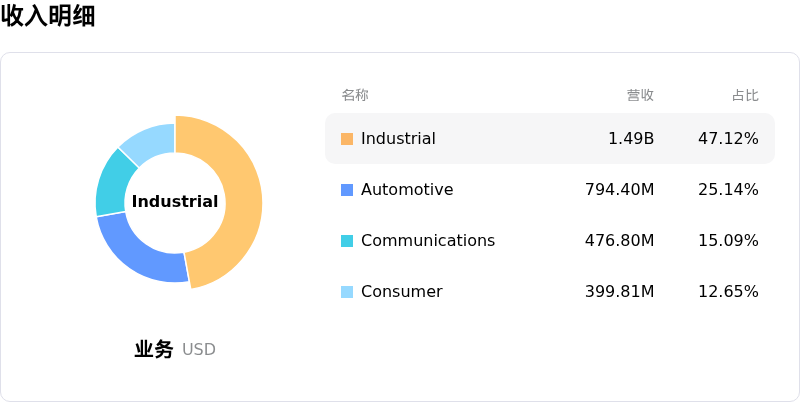Select the Automotive row label
Screen dimensions: 800x402
pos(407,190)
